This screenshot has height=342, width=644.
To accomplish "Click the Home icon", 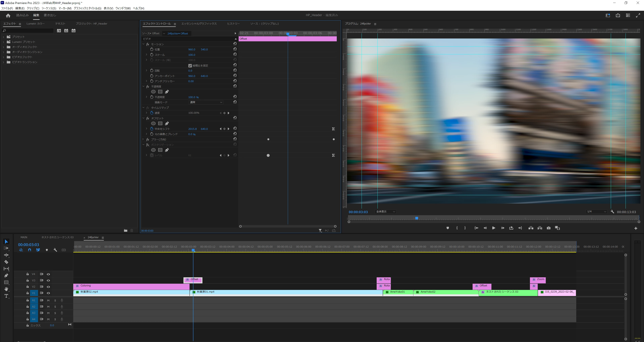I will pyautogui.click(x=8, y=15).
